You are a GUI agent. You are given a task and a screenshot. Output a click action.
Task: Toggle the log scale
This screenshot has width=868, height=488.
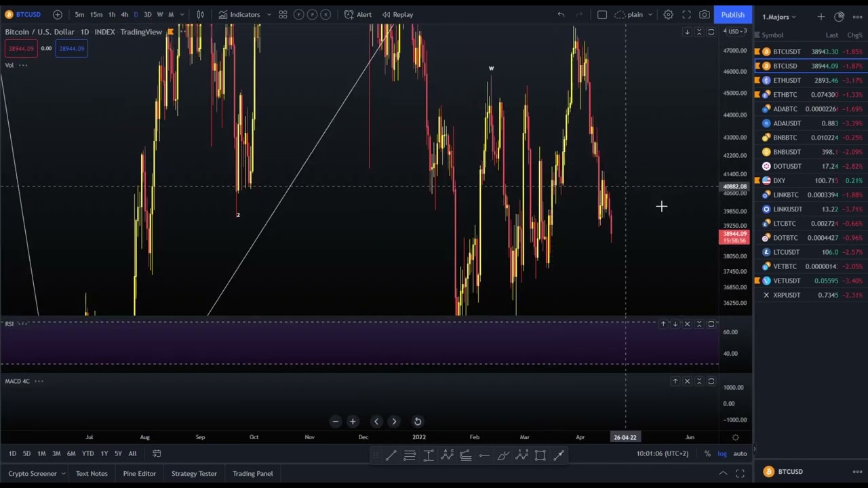[x=722, y=453]
